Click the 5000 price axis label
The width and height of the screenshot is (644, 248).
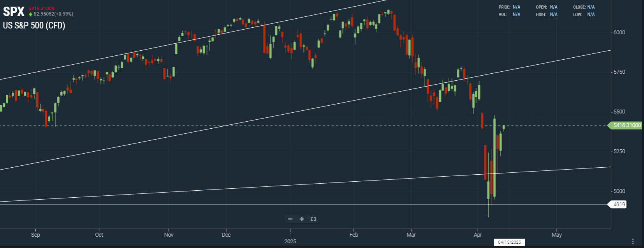pos(619,191)
